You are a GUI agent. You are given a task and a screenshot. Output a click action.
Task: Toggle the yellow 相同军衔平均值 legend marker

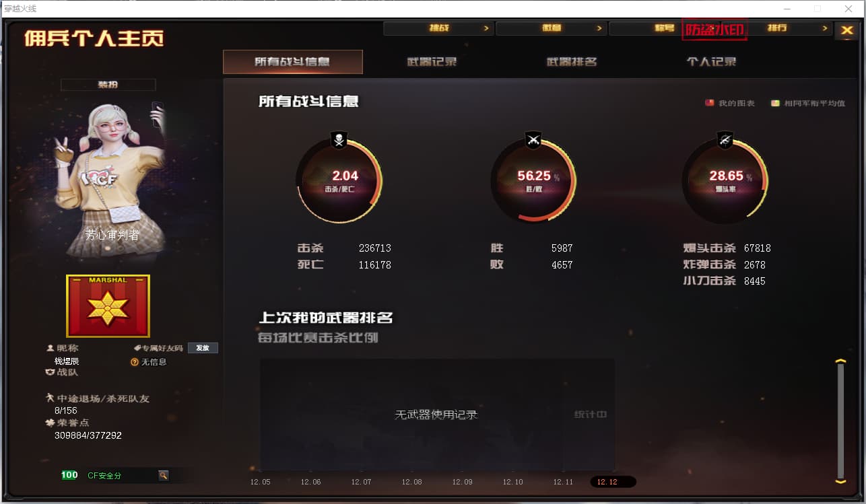(x=775, y=103)
